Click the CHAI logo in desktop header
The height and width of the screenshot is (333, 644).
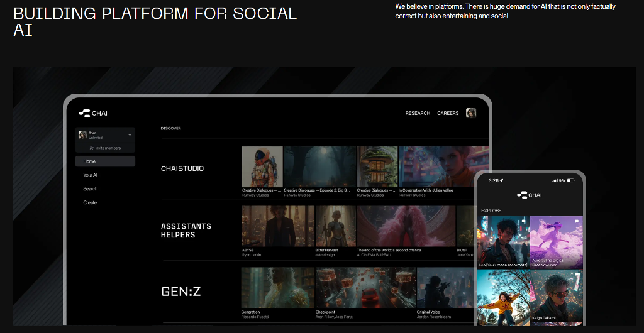point(93,113)
